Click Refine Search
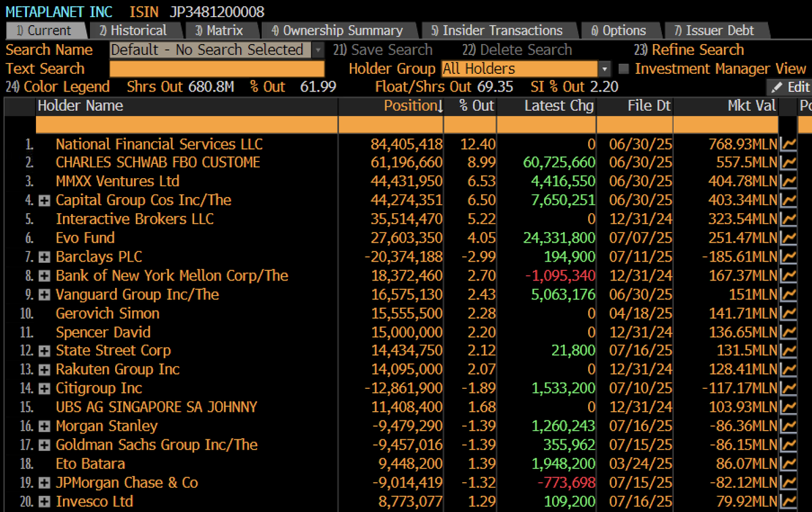812x512 pixels. point(689,50)
